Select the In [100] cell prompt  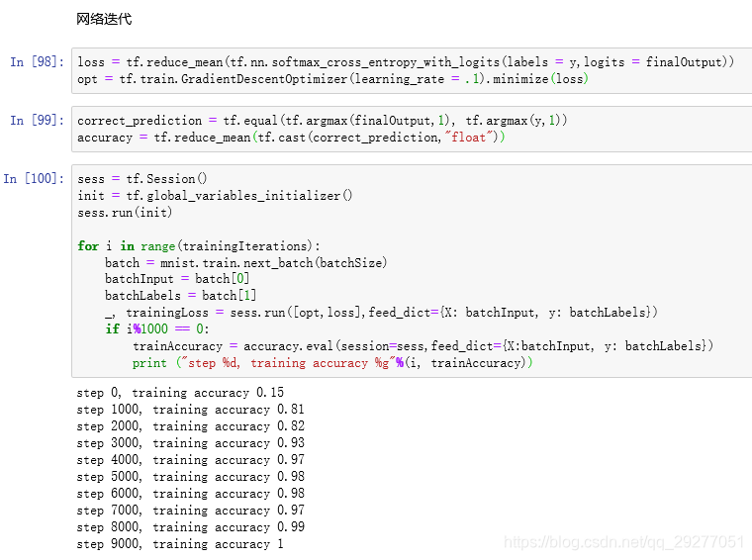click(34, 179)
